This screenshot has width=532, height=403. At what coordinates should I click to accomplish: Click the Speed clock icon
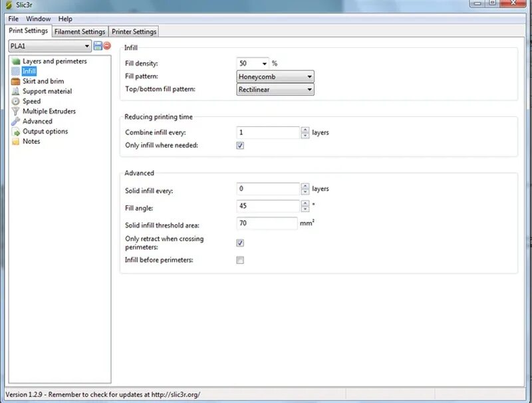[x=15, y=102]
